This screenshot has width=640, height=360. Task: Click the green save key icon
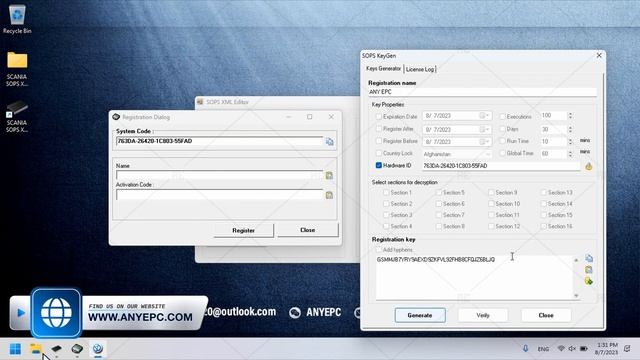click(x=589, y=281)
